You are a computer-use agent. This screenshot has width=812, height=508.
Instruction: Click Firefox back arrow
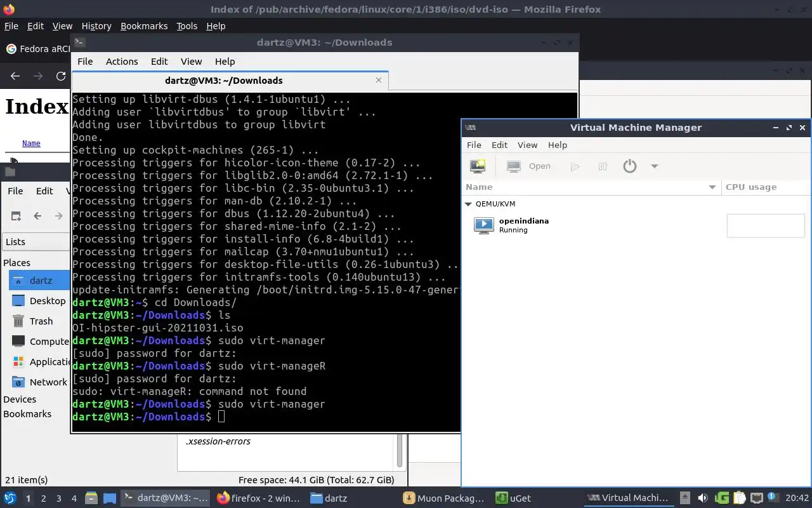(15, 76)
